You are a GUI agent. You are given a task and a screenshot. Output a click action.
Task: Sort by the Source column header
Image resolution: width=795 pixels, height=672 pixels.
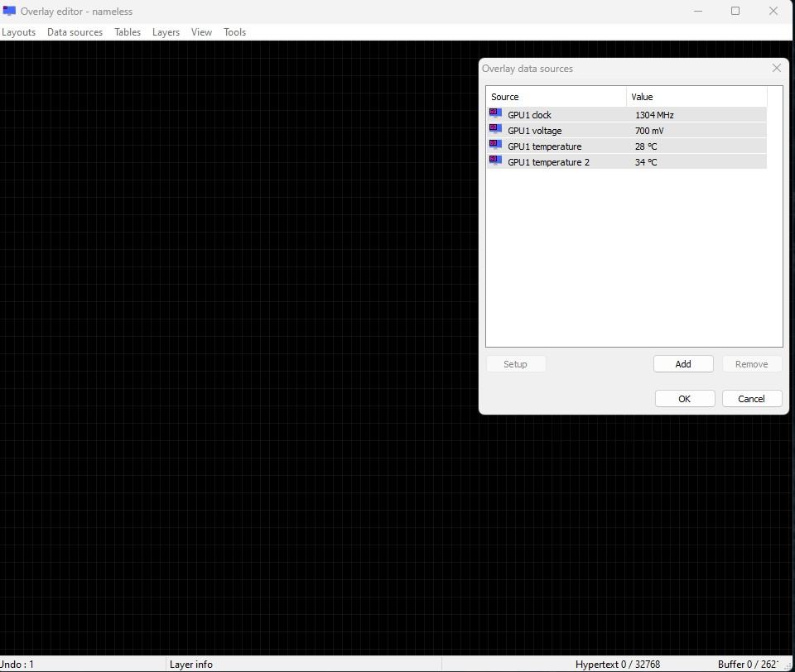[x=556, y=97]
